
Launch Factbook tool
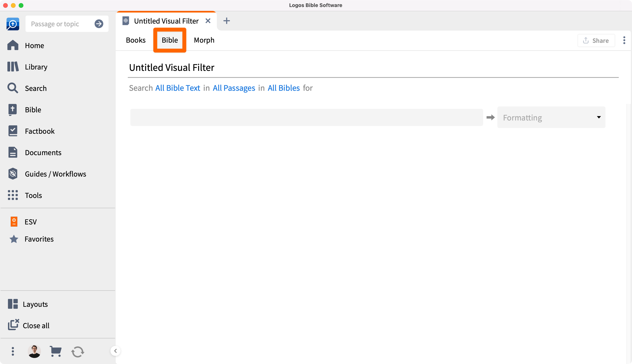tap(31, 131)
